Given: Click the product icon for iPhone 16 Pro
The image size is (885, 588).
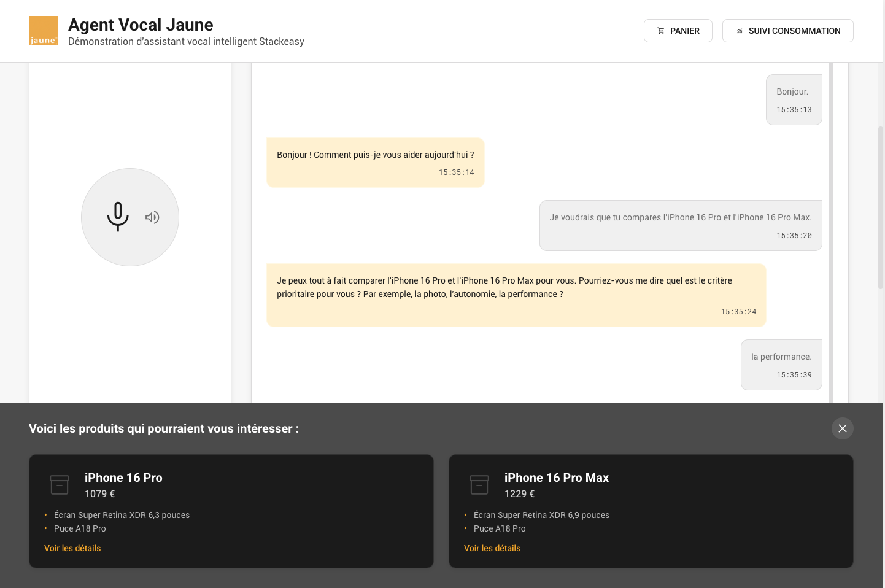Looking at the screenshot, I should [x=60, y=484].
